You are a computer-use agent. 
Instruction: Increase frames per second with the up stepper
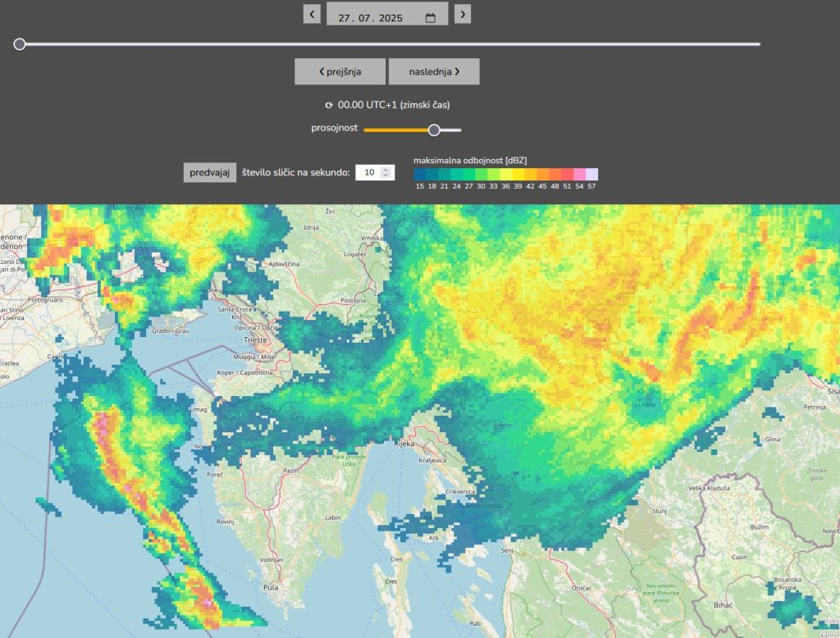[386, 169]
